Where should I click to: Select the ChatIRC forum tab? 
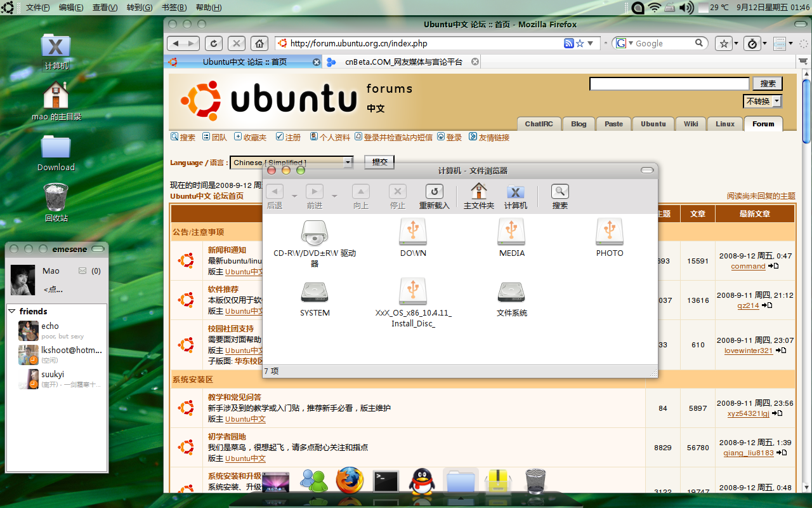[539, 124]
